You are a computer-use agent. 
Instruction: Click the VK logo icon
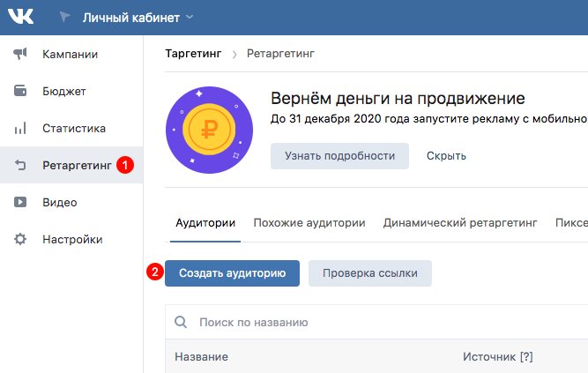pyautogui.click(x=20, y=17)
